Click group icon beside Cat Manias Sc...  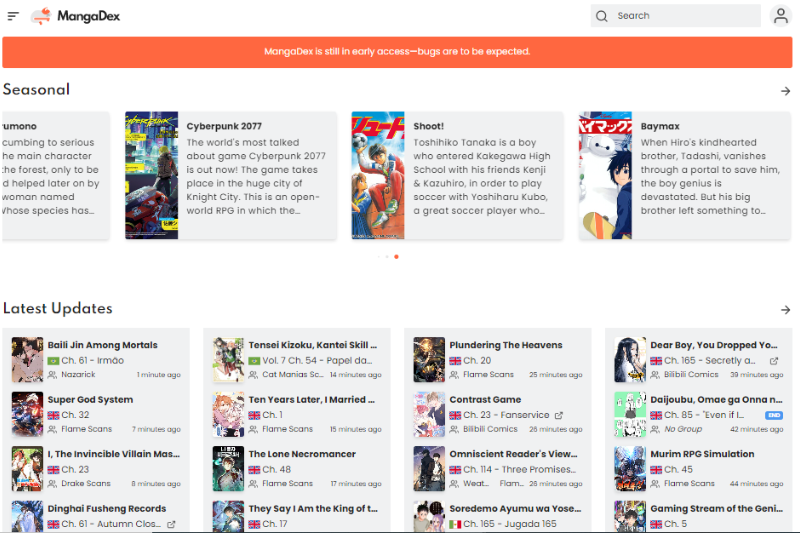[253, 375]
